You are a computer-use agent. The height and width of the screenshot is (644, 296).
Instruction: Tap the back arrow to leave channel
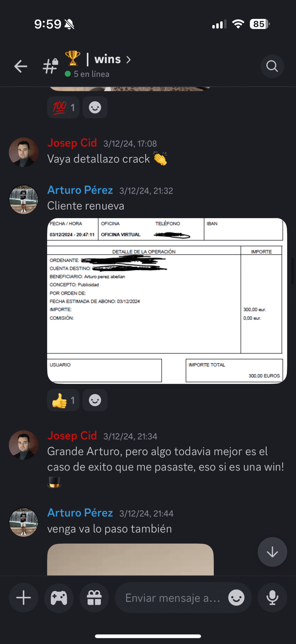coord(21,66)
